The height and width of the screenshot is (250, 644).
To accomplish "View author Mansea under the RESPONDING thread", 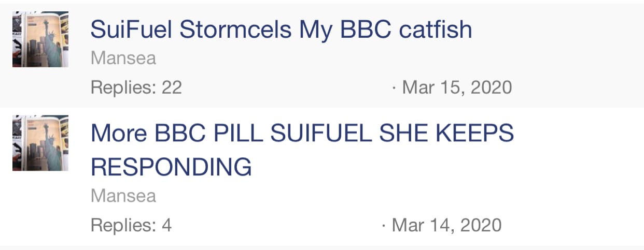I will coord(123,196).
